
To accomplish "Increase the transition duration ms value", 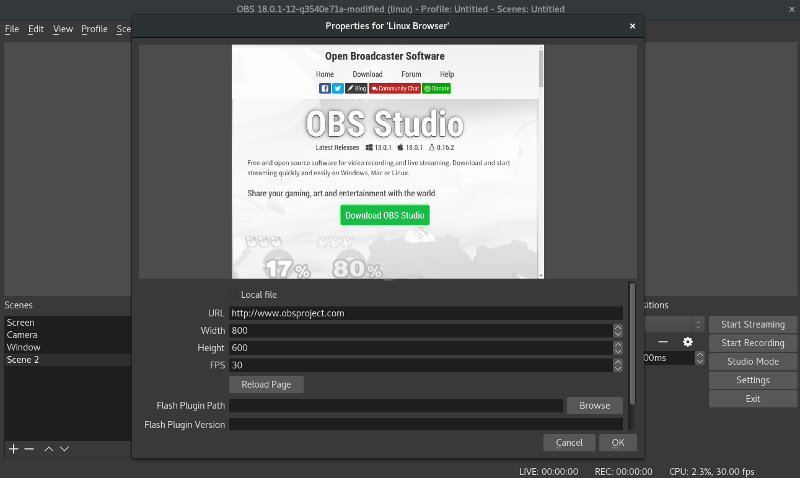I will click(x=699, y=355).
